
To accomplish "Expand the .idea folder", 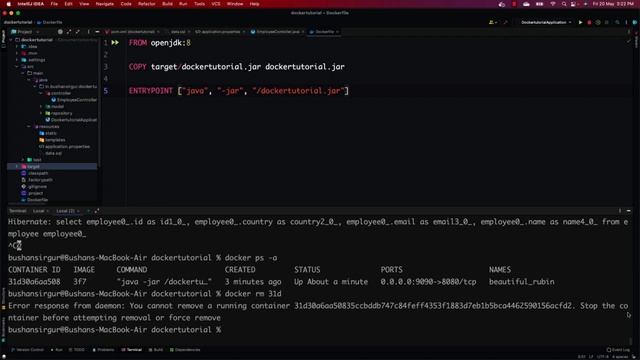I will 17,47.
